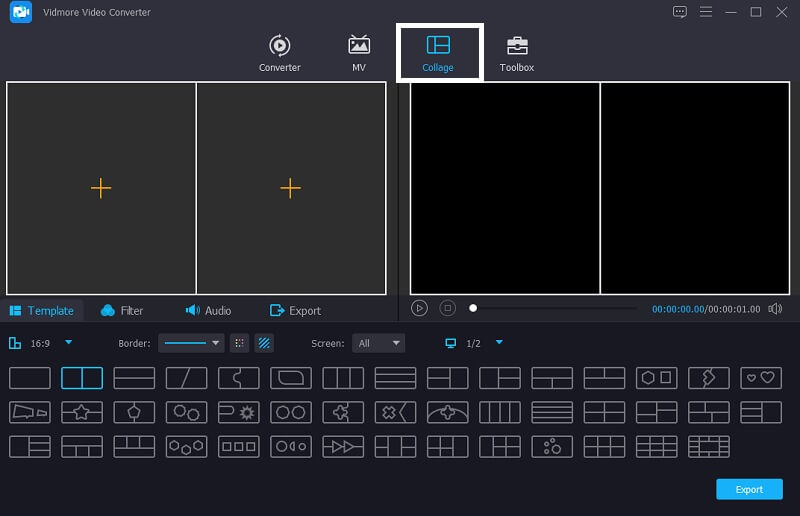Open the Toolbox section
Image resolution: width=800 pixels, height=516 pixels.
click(x=517, y=54)
